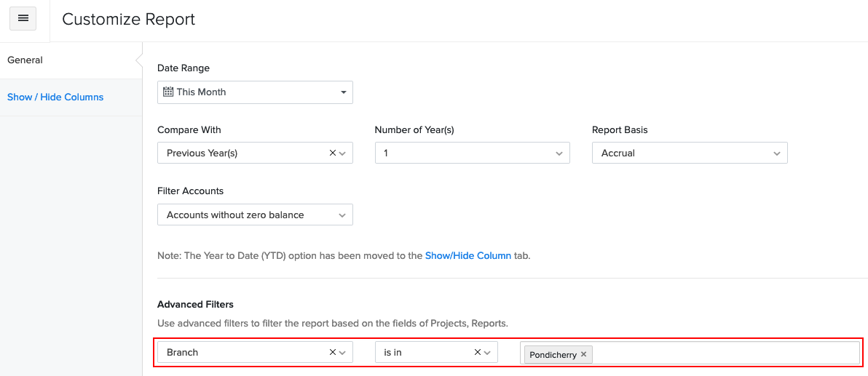
Task: Click the calendar icon in Date Range
Action: point(168,92)
